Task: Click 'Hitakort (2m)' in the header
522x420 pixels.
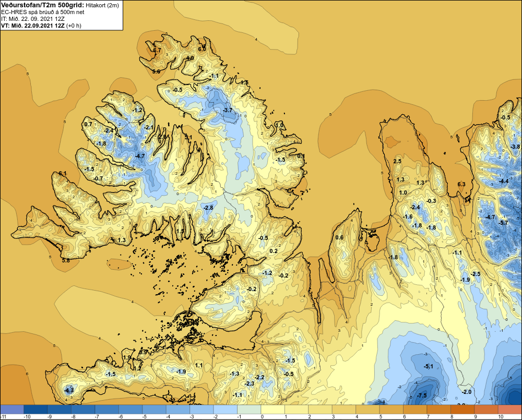Action: (x=102, y=5)
